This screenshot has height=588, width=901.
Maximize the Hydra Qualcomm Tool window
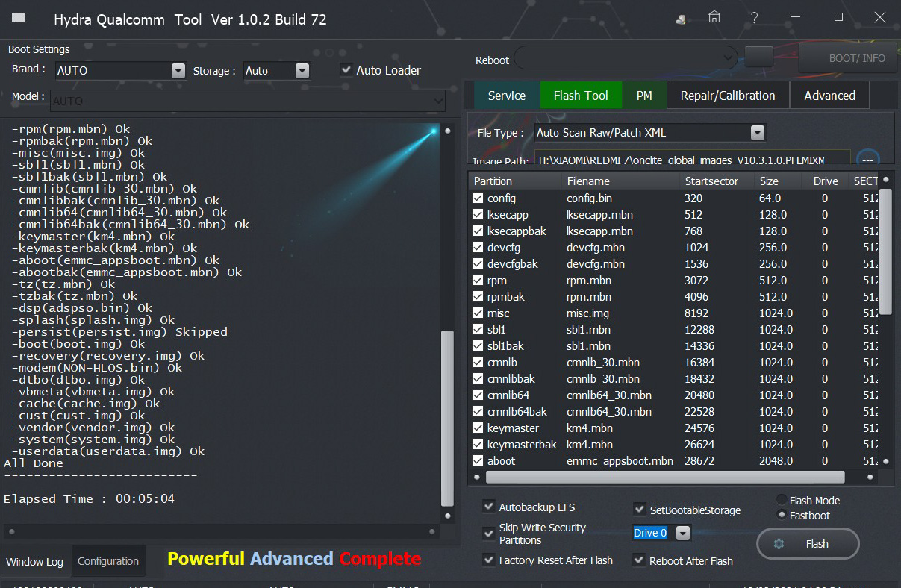pos(839,17)
